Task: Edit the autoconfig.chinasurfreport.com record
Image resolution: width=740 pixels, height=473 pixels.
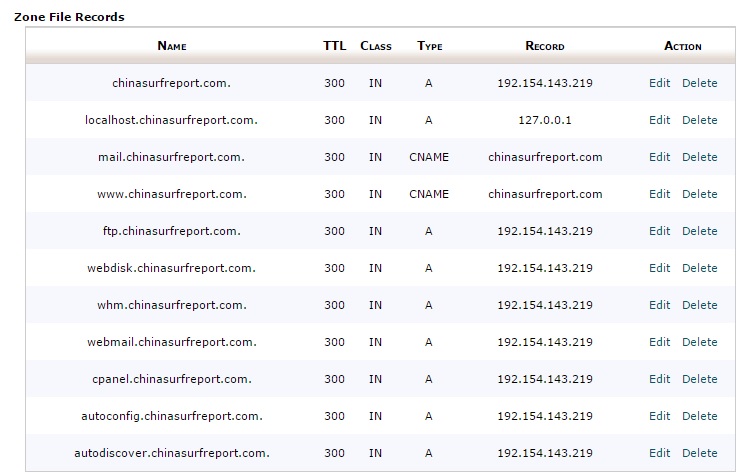Action: click(x=659, y=416)
